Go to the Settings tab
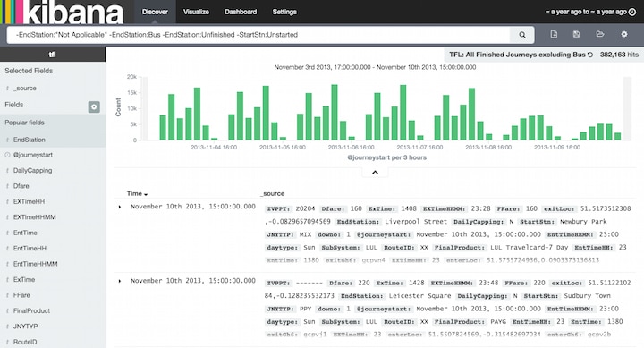Screen dimensions: 644x348 (x=284, y=12)
